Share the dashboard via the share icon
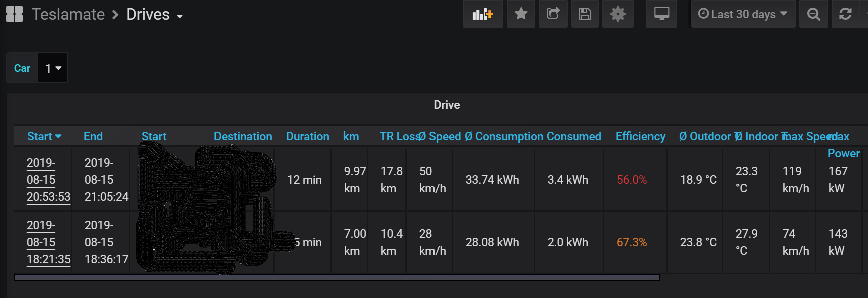Screen dimensions: 868x298 coord(553,14)
